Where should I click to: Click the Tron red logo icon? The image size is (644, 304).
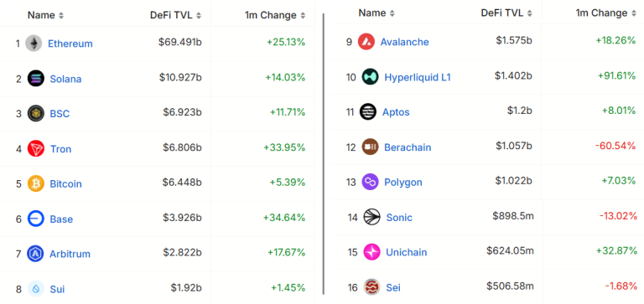tap(36, 148)
